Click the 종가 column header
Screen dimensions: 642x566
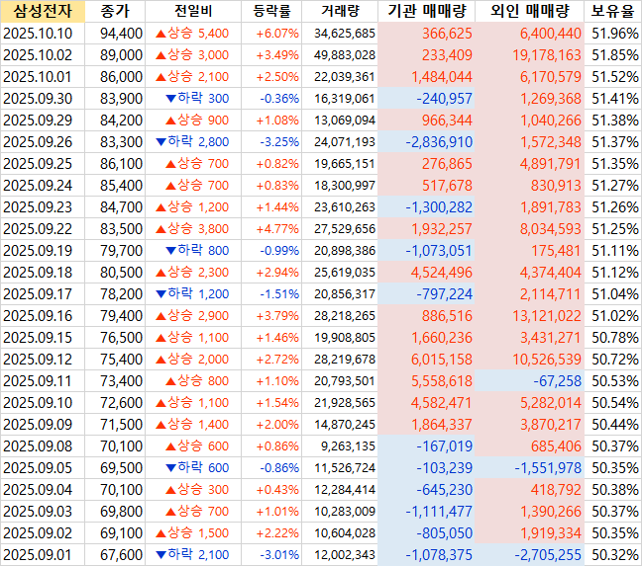tap(115, 11)
